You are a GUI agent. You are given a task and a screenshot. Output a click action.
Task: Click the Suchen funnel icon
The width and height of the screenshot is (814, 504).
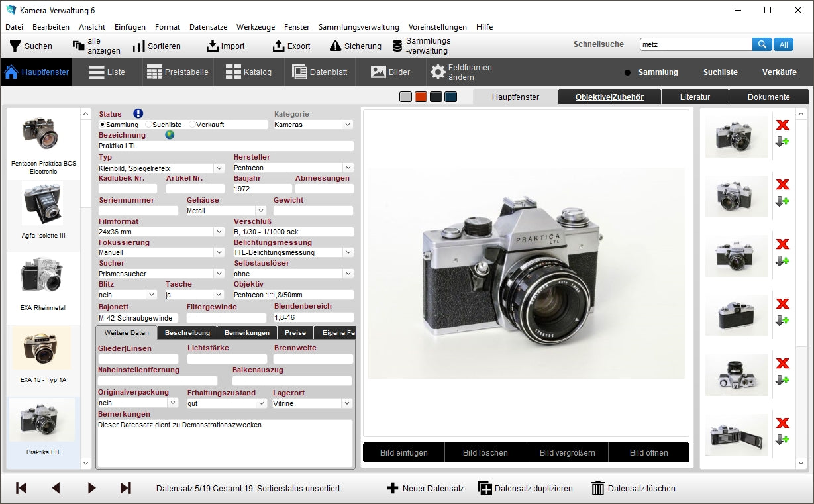(15, 46)
